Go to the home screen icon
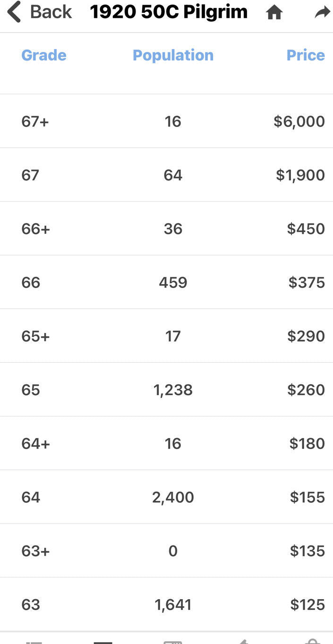 [274, 13]
